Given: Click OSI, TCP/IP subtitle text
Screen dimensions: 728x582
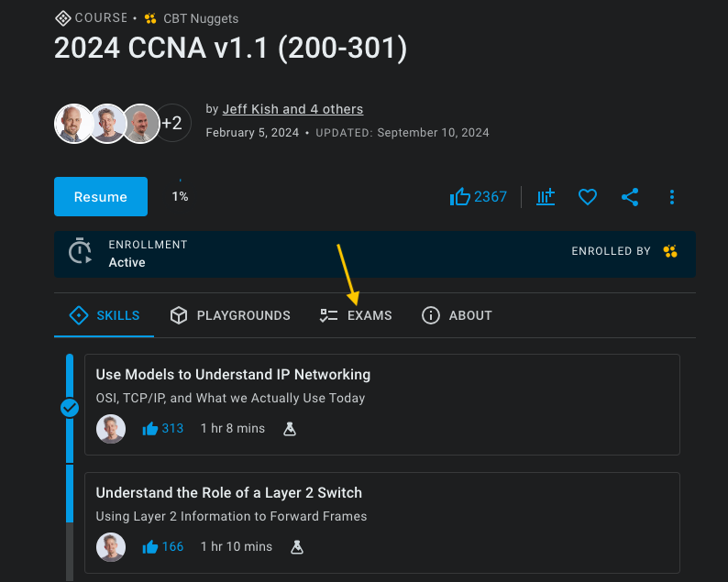Looking at the screenshot, I should click(x=230, y=398).
